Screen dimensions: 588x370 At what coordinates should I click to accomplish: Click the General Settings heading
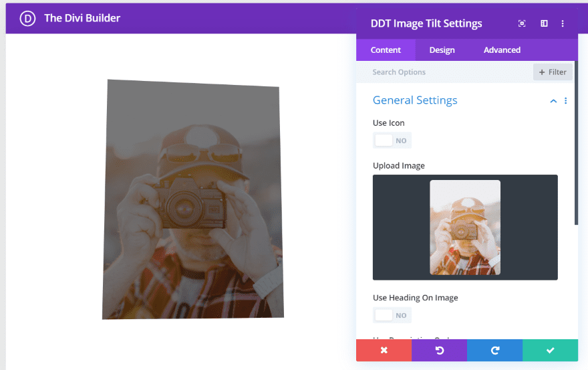415,100
